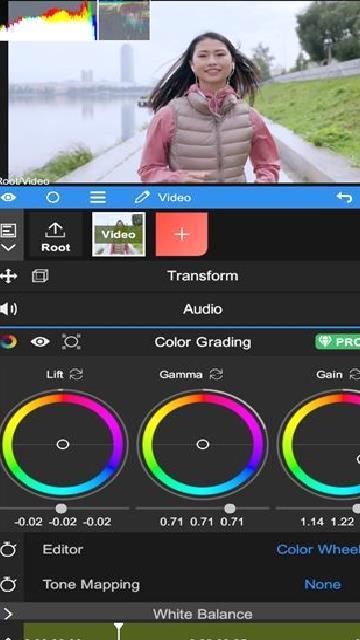Toggle preview eye in blue toolbar
Viewport: 360px width, 640px height.
coord(8,198)
